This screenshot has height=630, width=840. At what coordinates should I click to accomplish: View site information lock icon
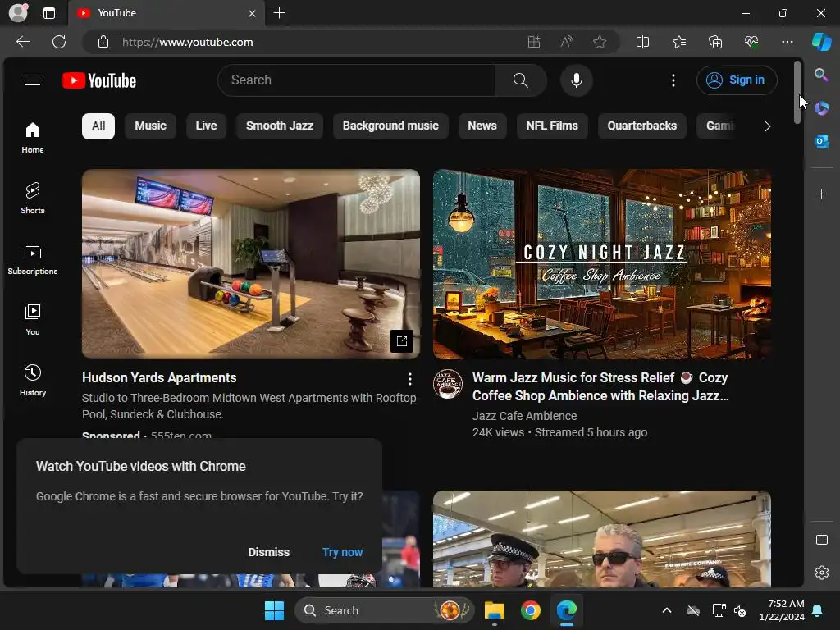103,42
